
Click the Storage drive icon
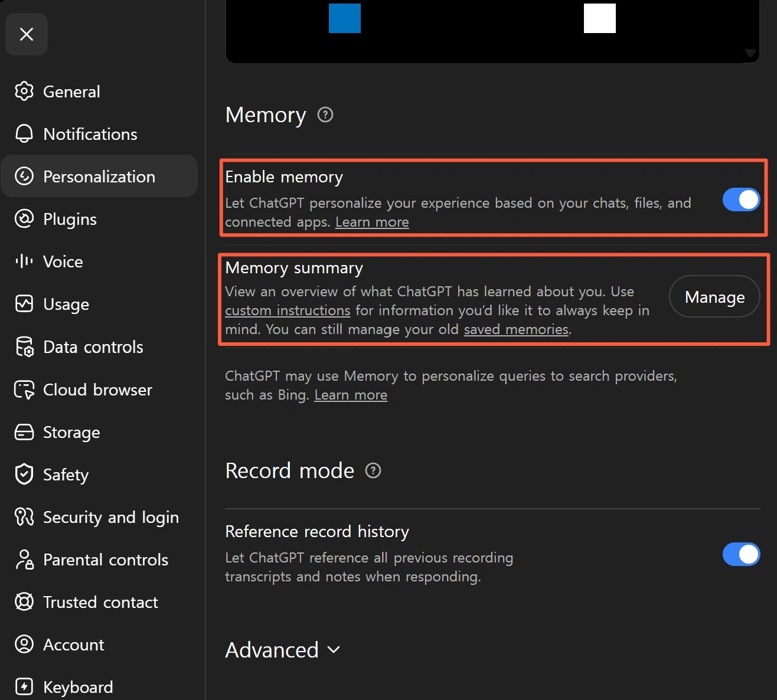24,432
